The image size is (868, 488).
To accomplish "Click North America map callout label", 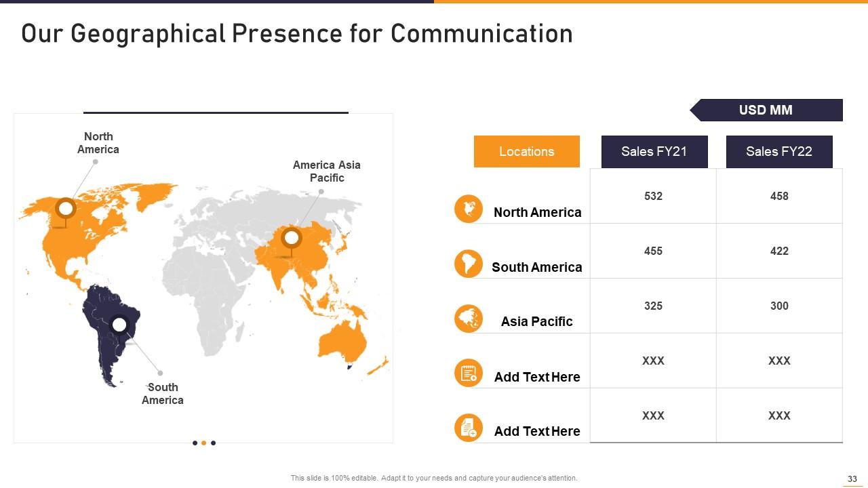I will [x=98, y=143].
